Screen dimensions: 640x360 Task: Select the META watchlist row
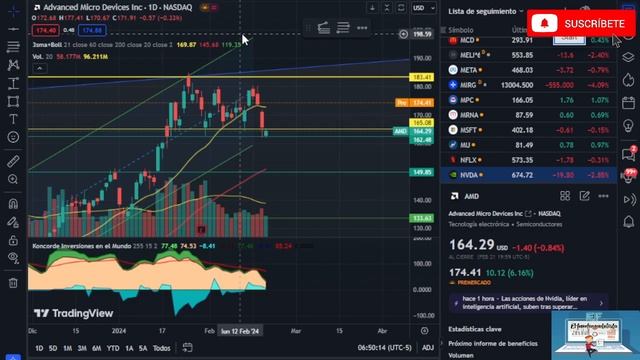tap(529, 70)
